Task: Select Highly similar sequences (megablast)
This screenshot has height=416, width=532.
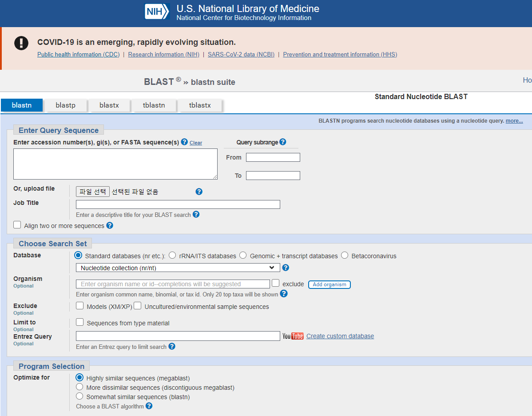Action: point(79,377)
